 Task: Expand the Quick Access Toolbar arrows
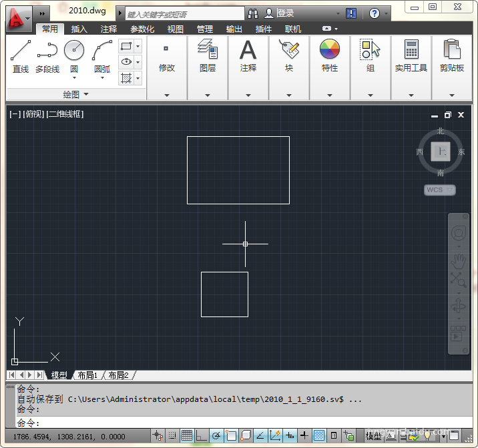[42, 13]
